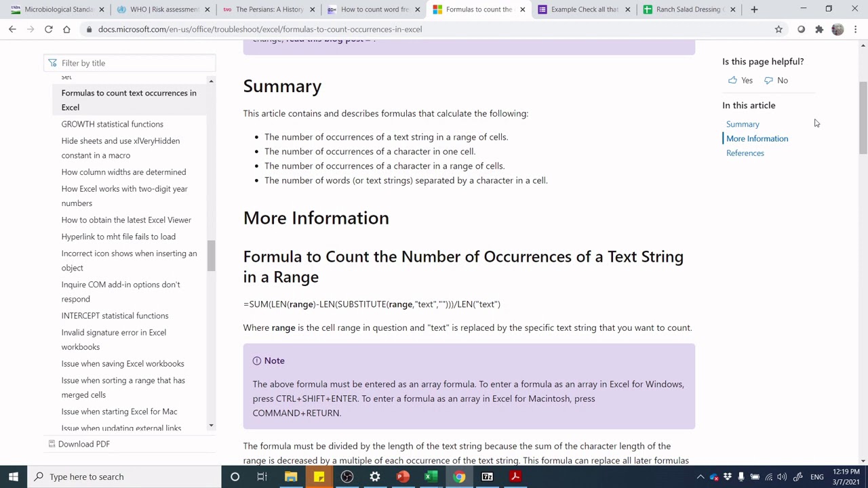Image resolution: width=868 pixels, height=488 pixels.
Task: Mark the page not helpful with No
Action: (x=776, y=80)
